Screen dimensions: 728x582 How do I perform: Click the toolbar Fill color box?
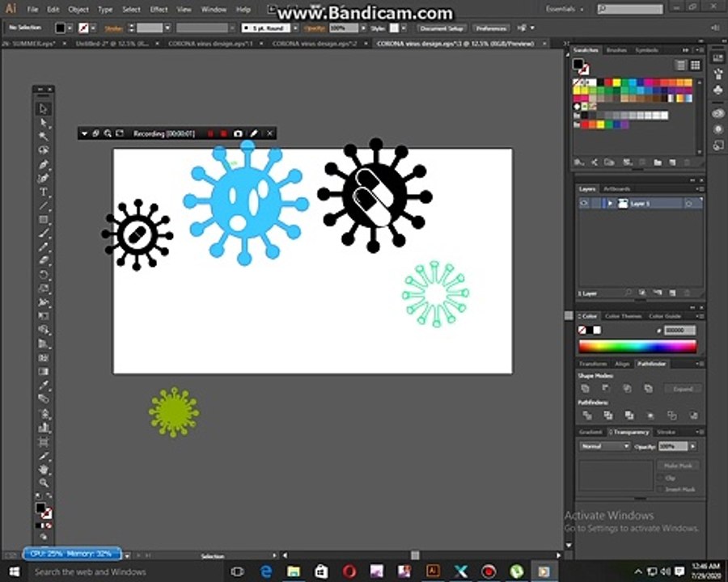click(x=41, y=508)
